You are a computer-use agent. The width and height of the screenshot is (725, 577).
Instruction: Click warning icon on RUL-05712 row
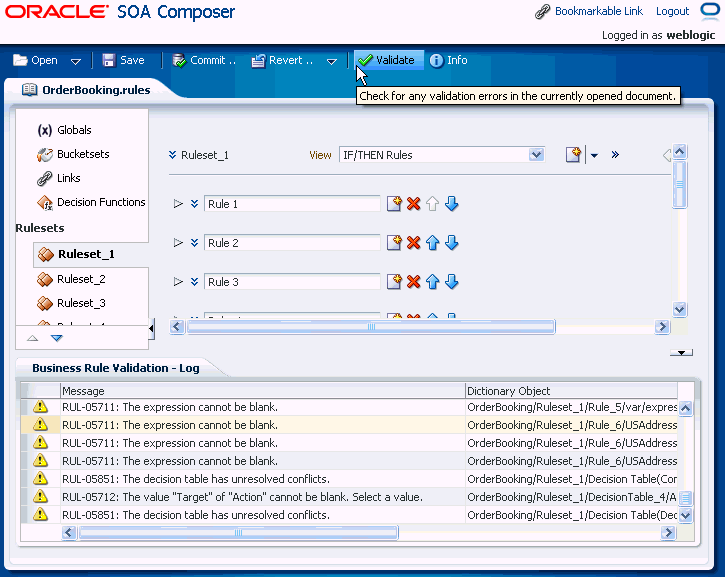(40, 497)
